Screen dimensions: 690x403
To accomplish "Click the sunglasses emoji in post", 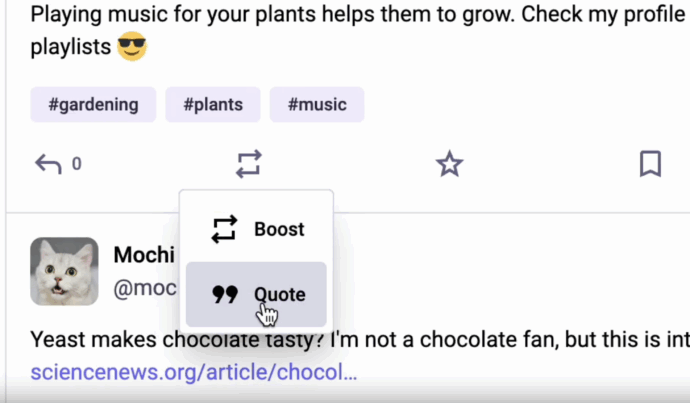I will [x=131, y=46].
